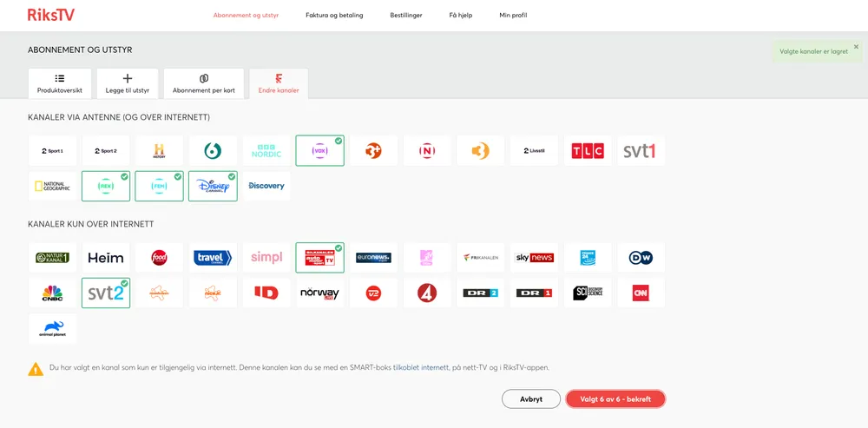Select the Sky News channel
This screenshot has height=428, width=868.
(x=534, y=258)
